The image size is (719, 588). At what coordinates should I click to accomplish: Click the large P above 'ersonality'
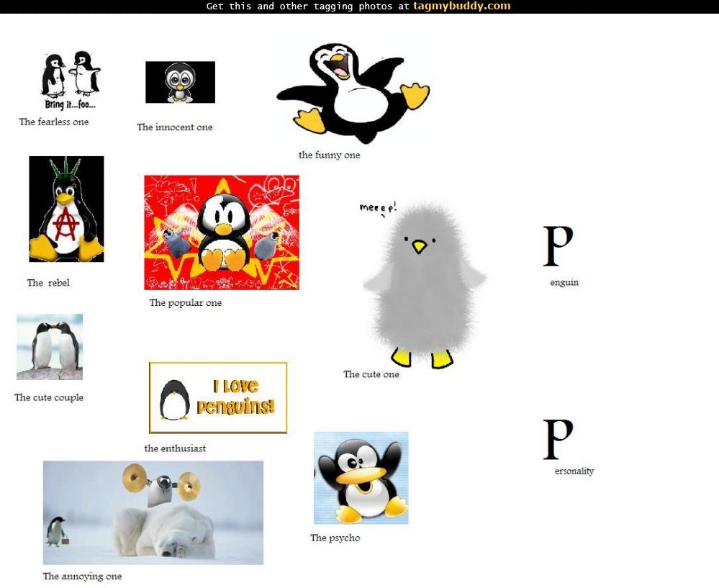558,439
